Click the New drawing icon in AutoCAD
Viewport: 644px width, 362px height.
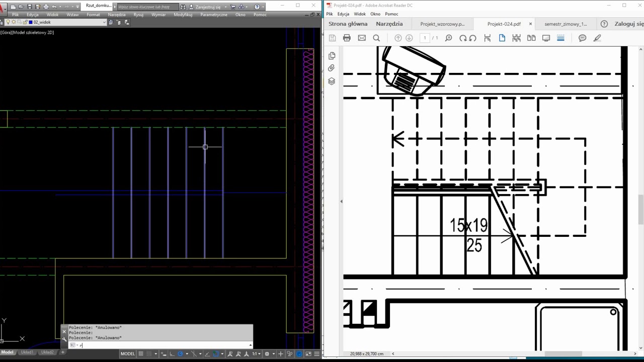(x=13, y=7)
